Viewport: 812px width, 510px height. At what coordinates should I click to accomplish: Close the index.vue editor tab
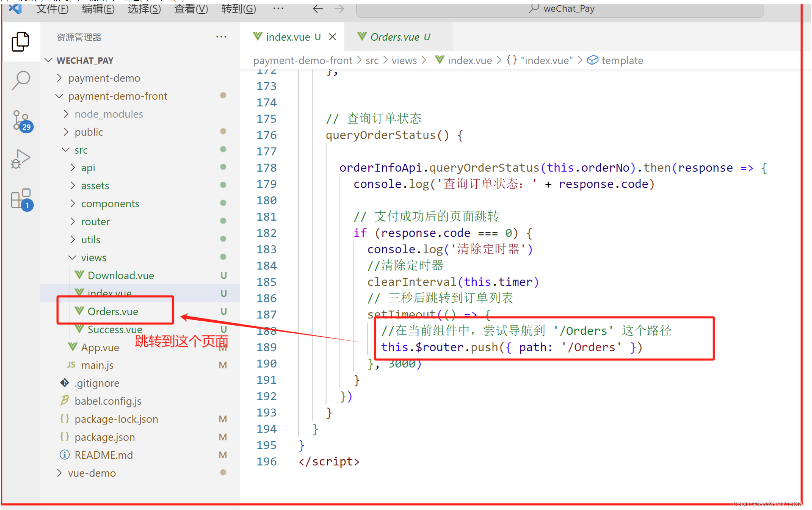click(x=332, y=37)
